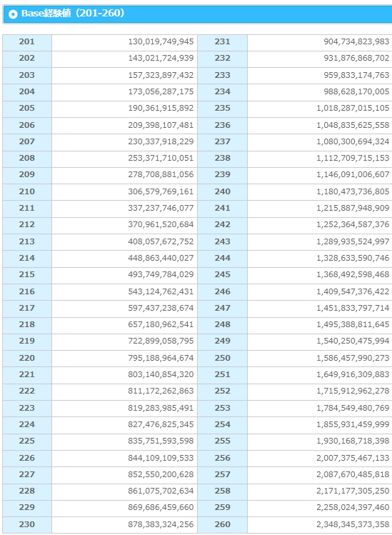392x535 pixels.
Task: Click the value 878,383,324,256
Action: click(161, 524)
